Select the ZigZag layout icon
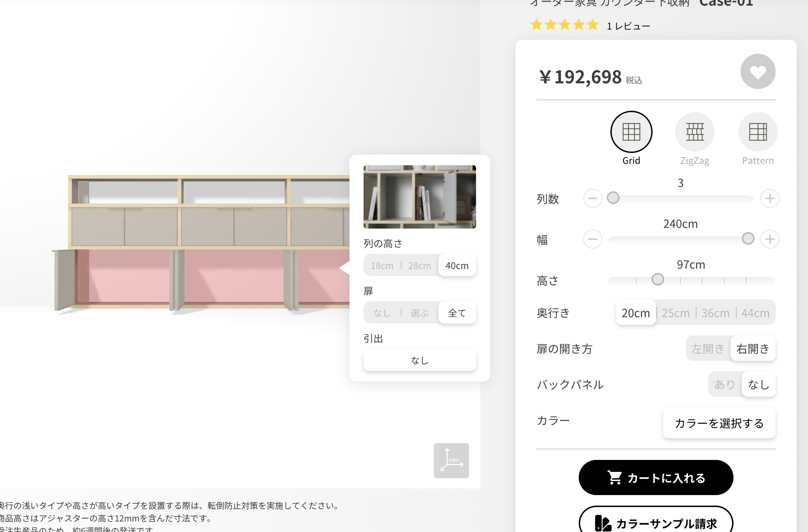 694,132
